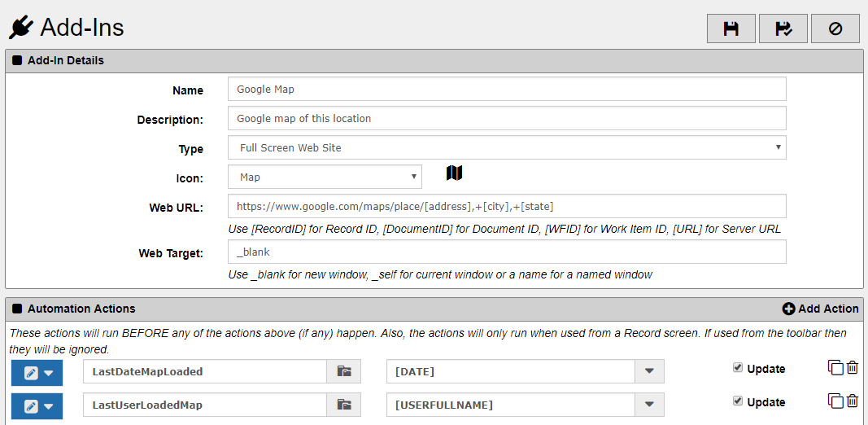The width and height of the screenshot is (868, 425).
Task: Click the Save and close icon
Action: point(783,28)
